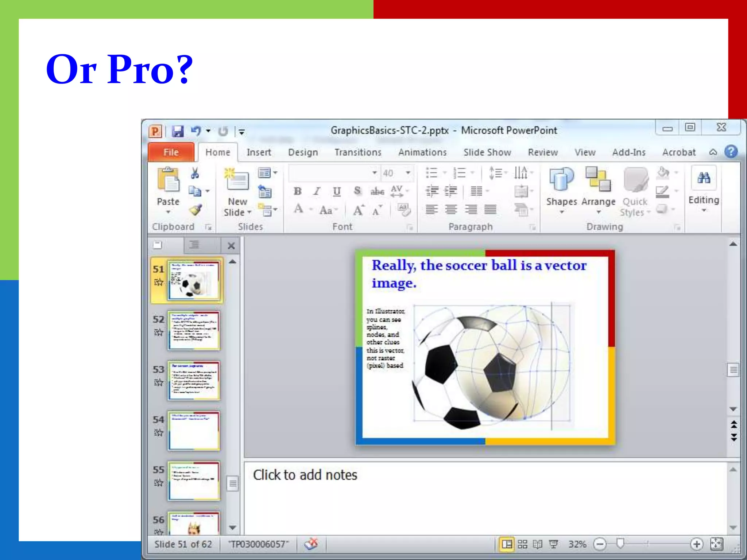Viewport: 747px width, 560px height.
Task: Click the Undo arrow icon
Action: tap(196, 131)
